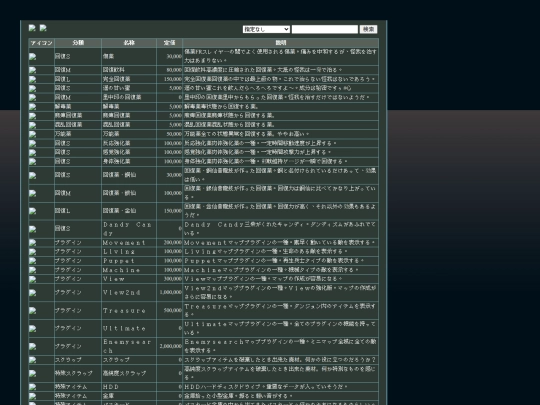Select the View2nd name cell

point(129,292)
